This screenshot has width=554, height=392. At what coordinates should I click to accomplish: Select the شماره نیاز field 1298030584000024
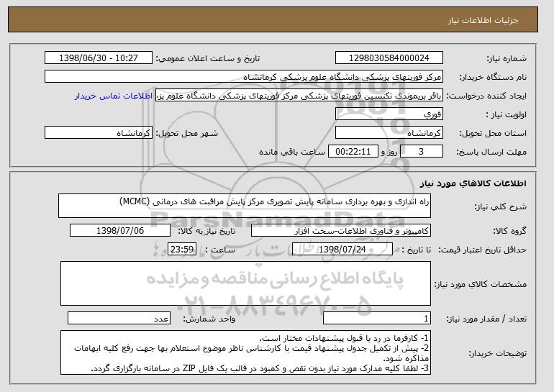(389, 58)
